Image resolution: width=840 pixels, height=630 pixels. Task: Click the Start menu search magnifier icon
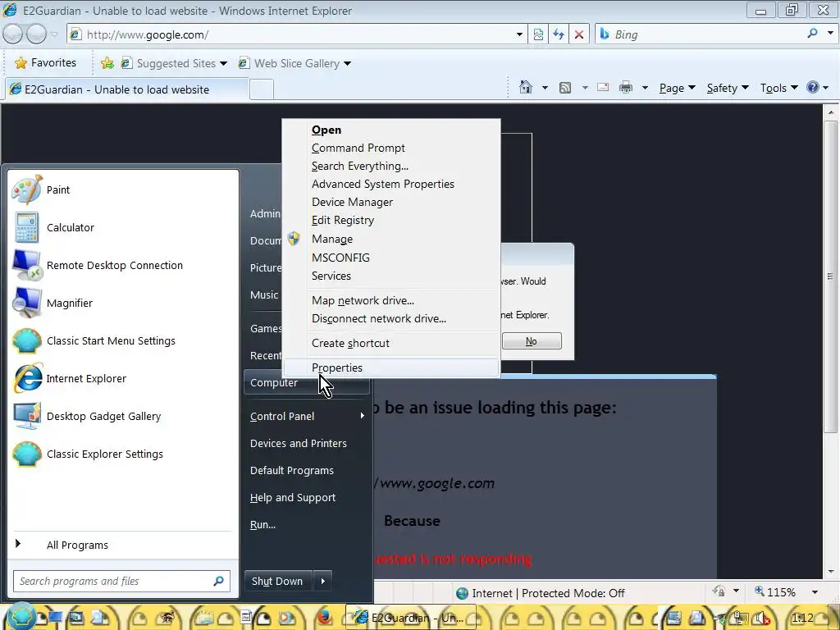click(218, 581)
